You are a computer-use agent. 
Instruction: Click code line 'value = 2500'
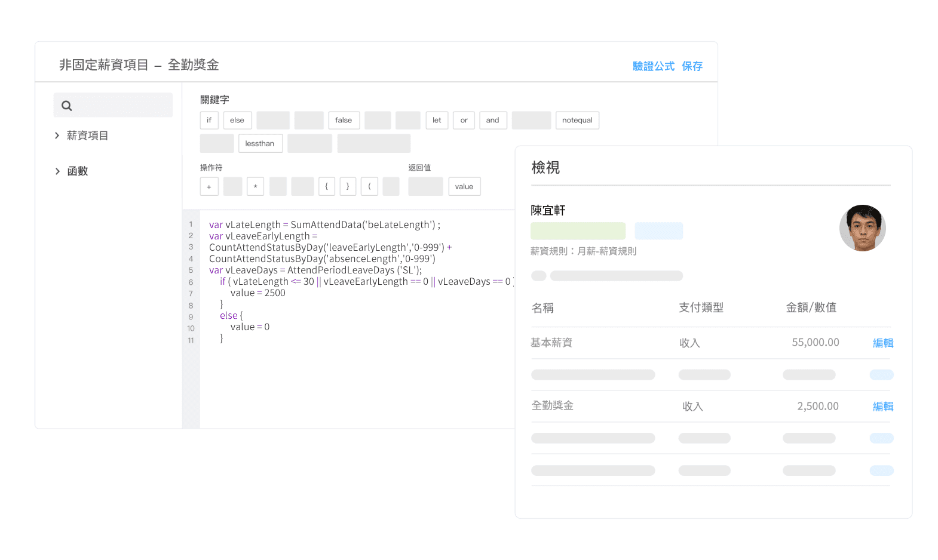tap(258, 293)
